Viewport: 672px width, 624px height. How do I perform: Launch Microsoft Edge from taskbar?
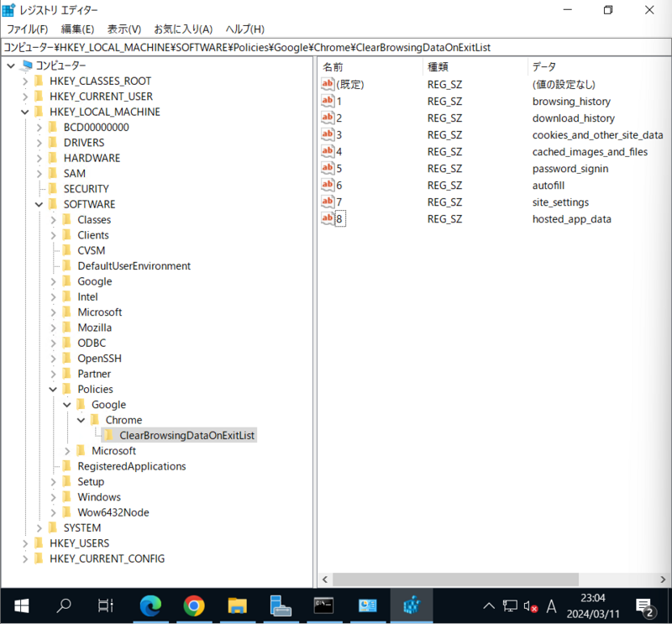(x=150, y=606)
